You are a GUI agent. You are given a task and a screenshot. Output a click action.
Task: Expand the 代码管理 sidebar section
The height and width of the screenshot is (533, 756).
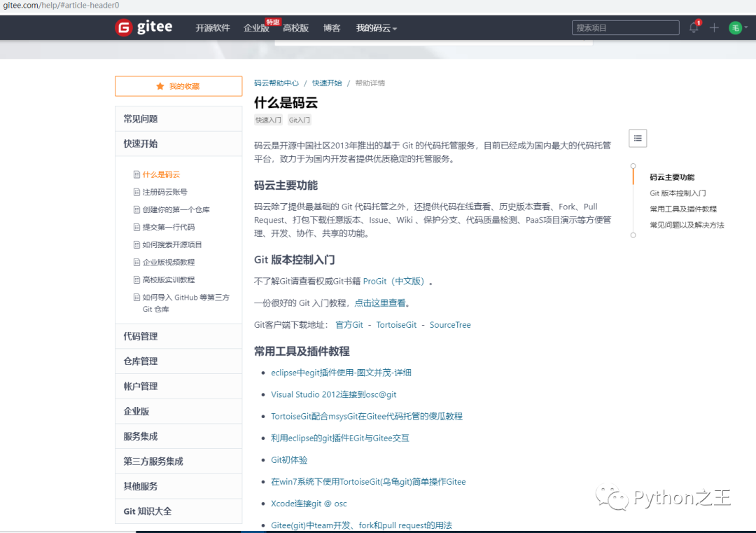[x=178, y=336]
